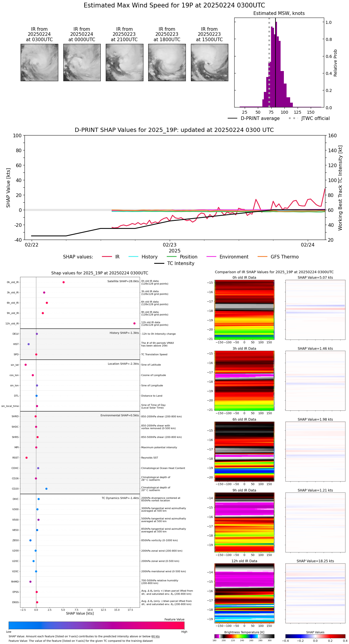This screenshot has height=644, width=349.
Task: Click the 02/23 tick on the time axis
Action: coord(169,245)
